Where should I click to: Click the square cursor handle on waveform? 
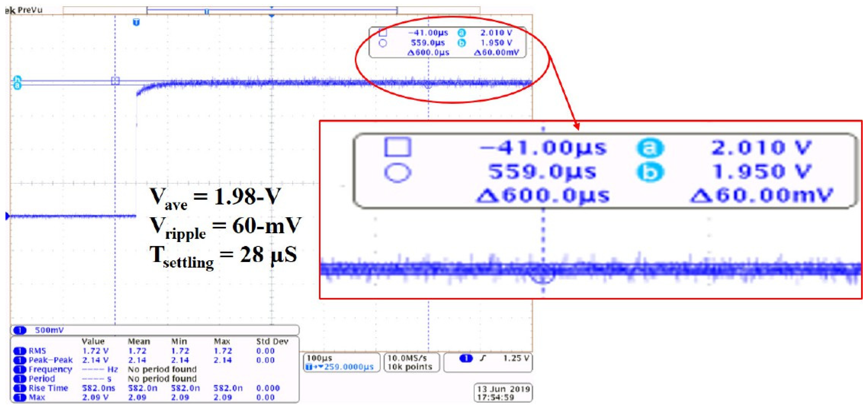[x=115, y=81]
